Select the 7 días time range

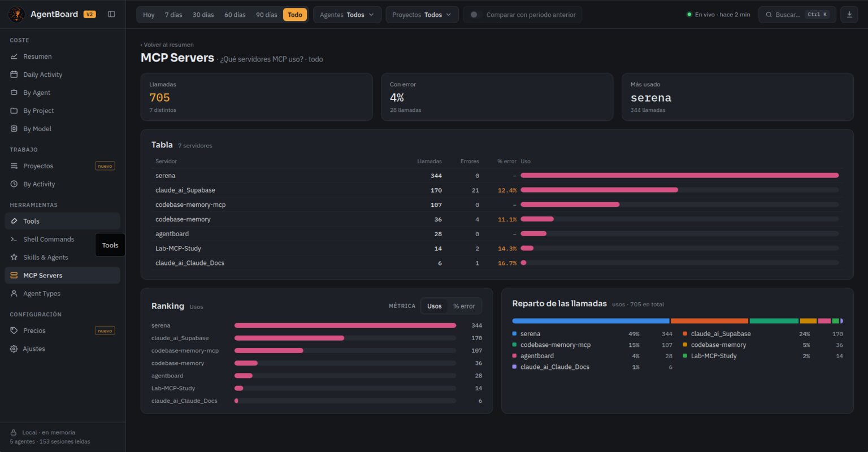[x=173, y=15]
